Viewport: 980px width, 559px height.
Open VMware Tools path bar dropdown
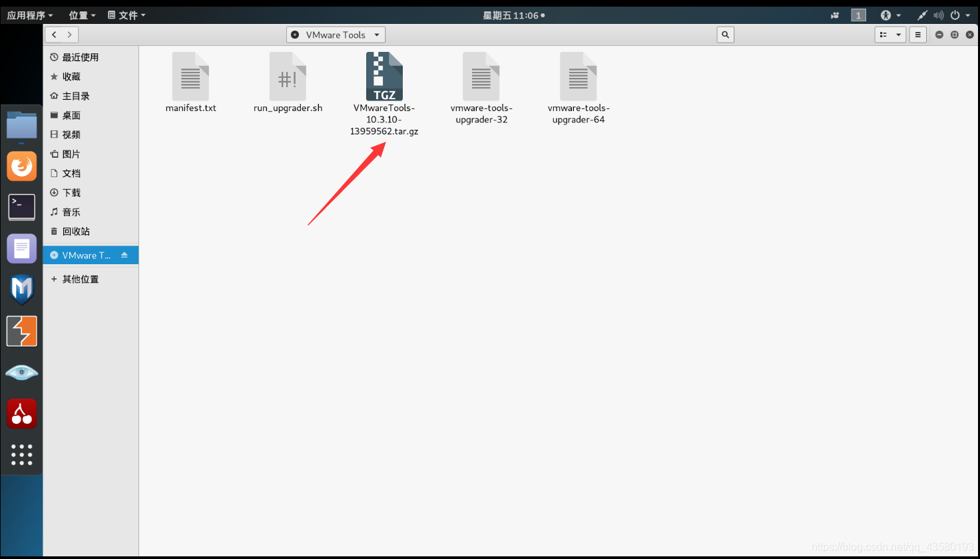tap(336, 35)
